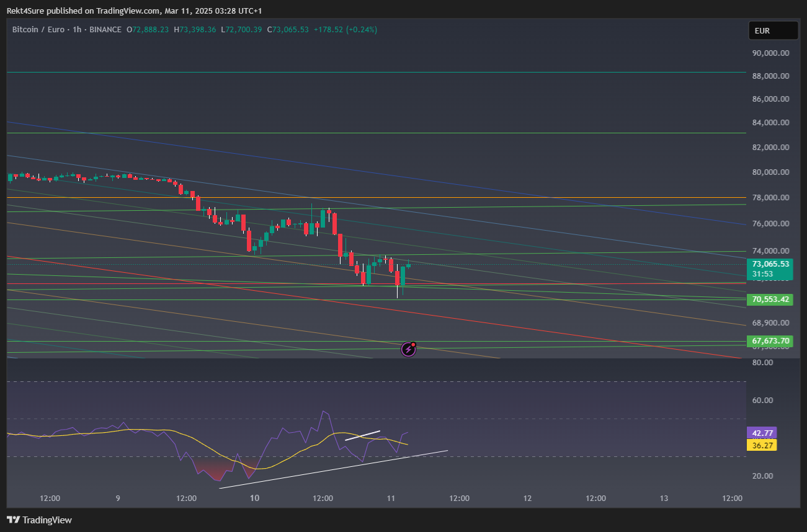Click the 68,900.00 price axis label
Viewport: 807px width, 532px height.
770,323
